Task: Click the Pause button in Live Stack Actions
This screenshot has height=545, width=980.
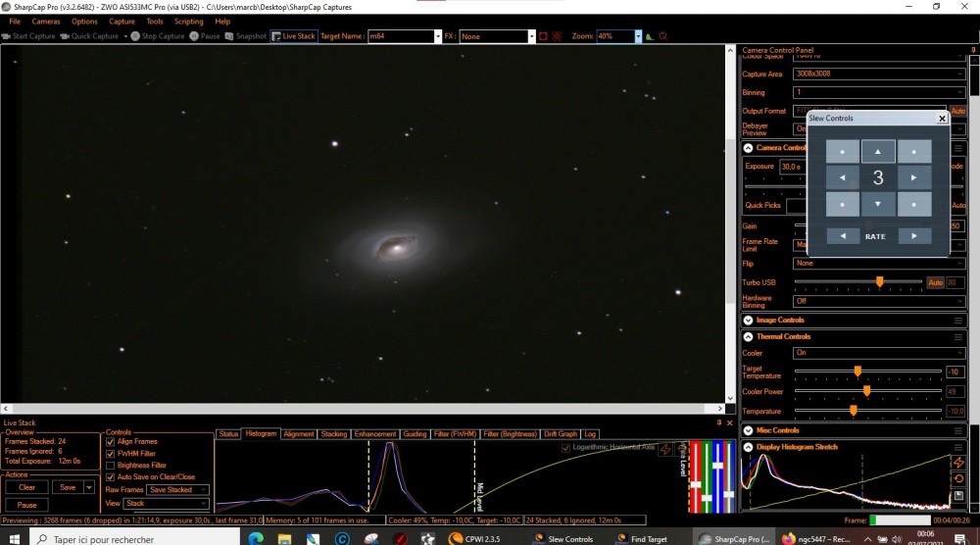Action: pos(26,505)
